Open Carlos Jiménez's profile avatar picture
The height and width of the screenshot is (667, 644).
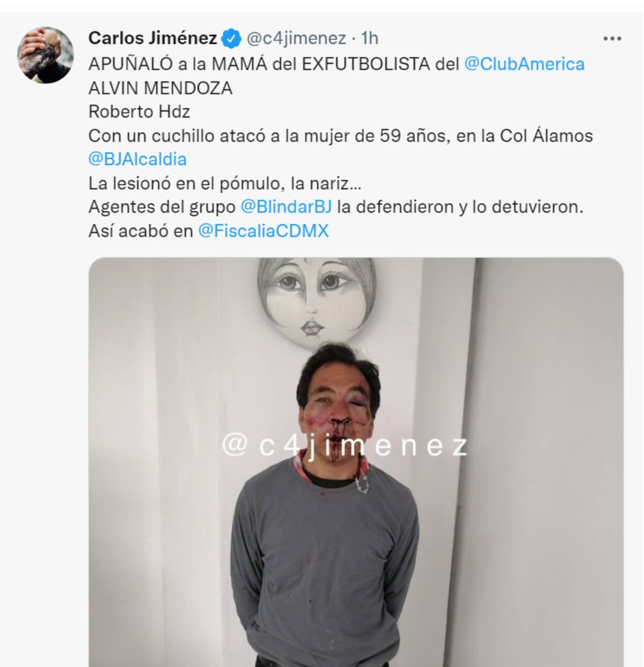pos(46,55)
